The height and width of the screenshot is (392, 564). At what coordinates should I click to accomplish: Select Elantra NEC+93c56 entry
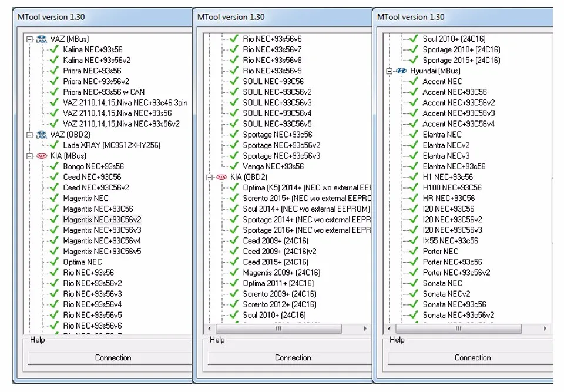(454, 166)
